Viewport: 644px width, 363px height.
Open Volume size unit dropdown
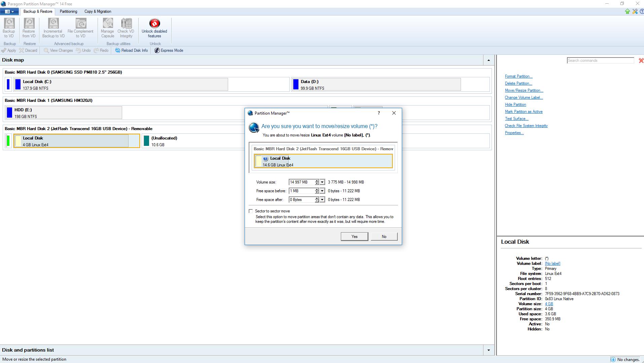click(322, 182)
